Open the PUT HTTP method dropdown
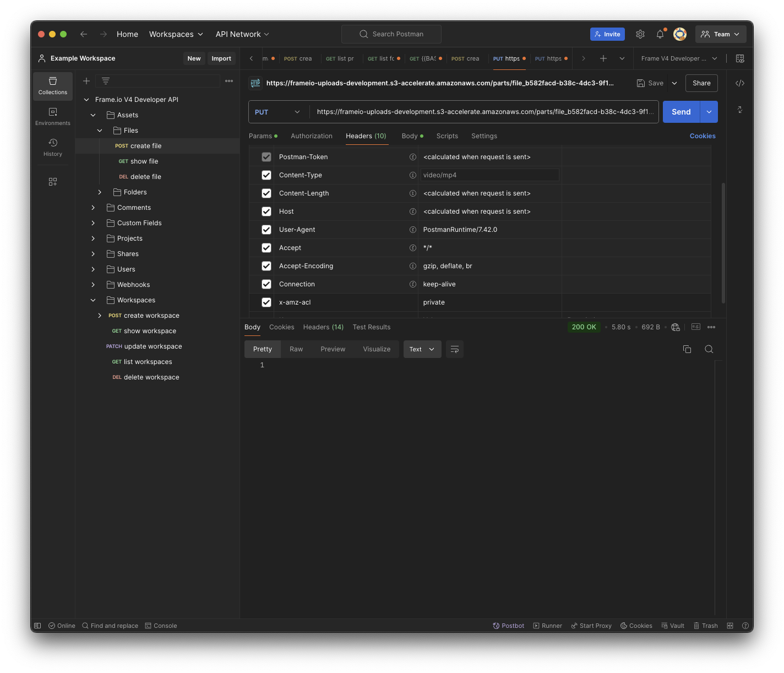 (278, 112)
